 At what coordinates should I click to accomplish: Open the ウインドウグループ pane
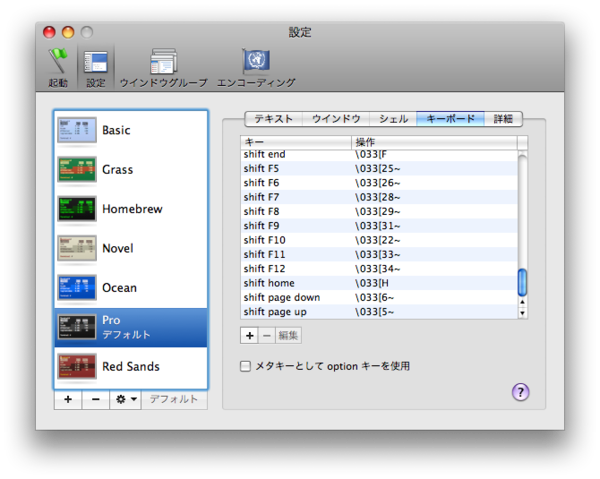pyautogui.click(x=163, y=67)
